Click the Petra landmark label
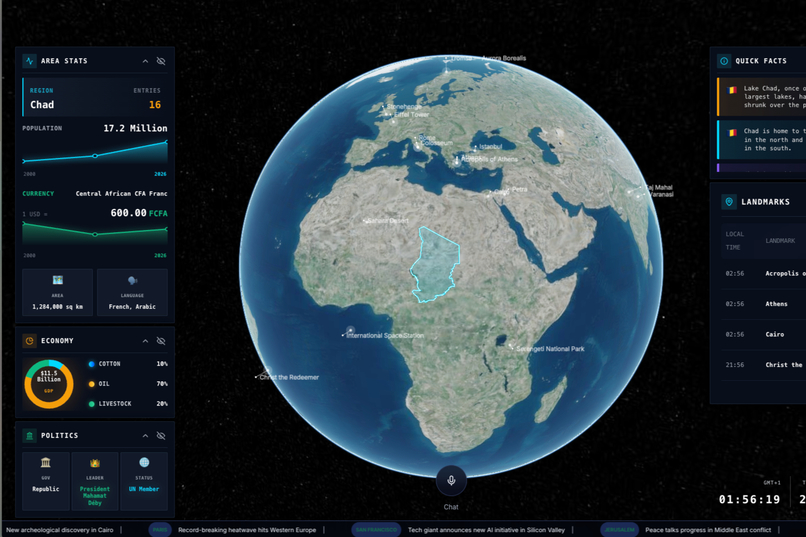Viewport: 806px width, 537px height. coord(519,189)
